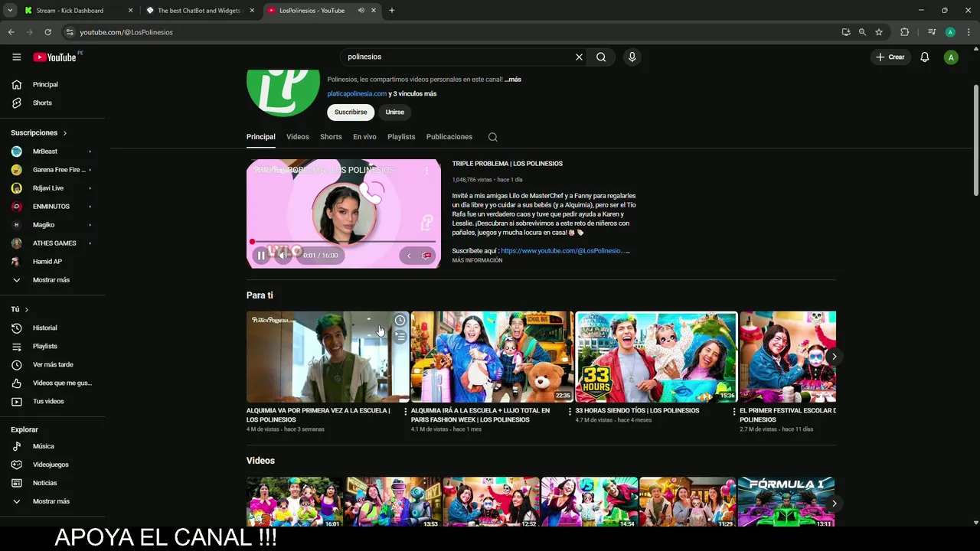Open Chrome tab search dropdown
Screen dimensions: 980x551
10,11
